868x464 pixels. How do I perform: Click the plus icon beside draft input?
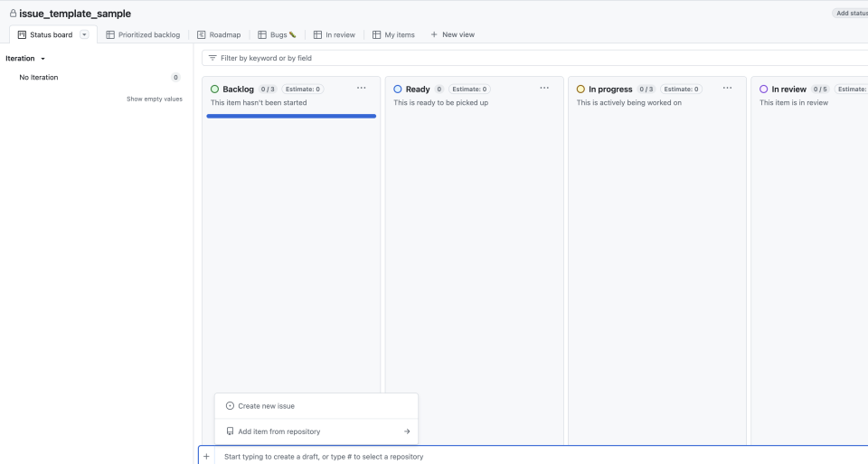click(206, 457)
